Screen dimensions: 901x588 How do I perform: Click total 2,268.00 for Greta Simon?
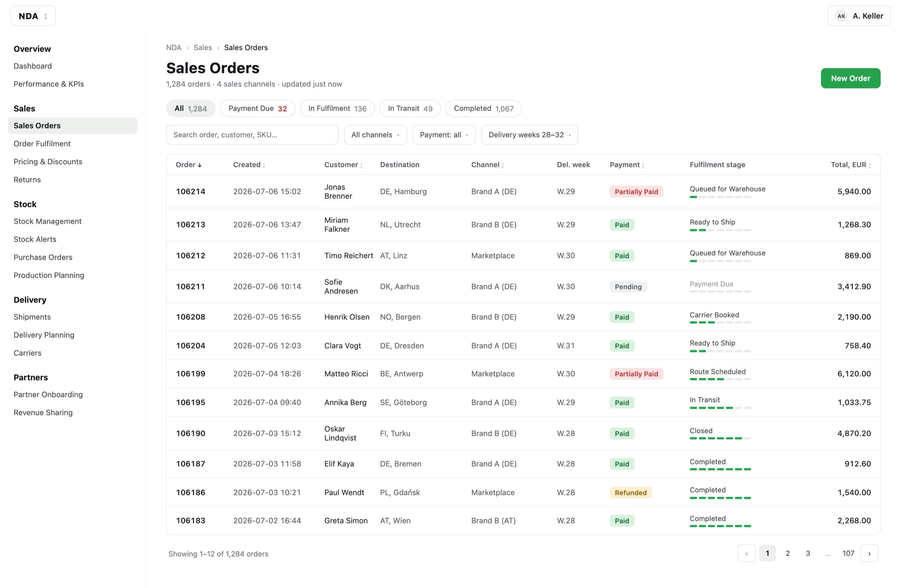point(854,521)
